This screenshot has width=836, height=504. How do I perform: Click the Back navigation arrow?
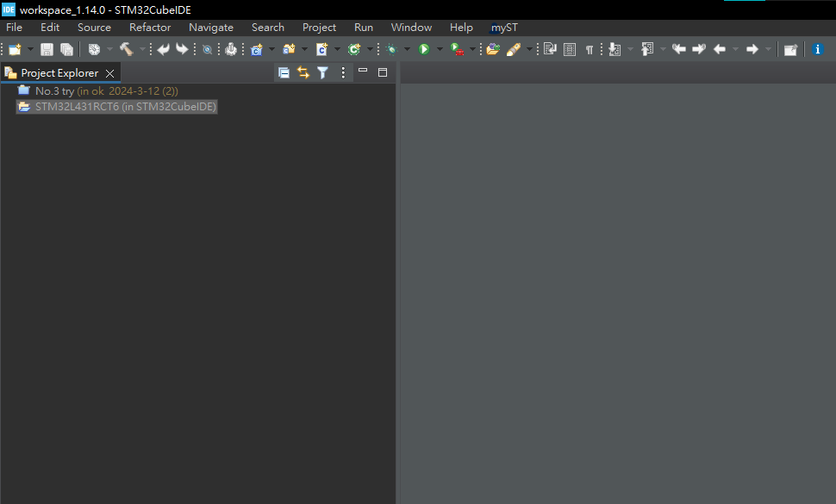[x=720, y=50]
